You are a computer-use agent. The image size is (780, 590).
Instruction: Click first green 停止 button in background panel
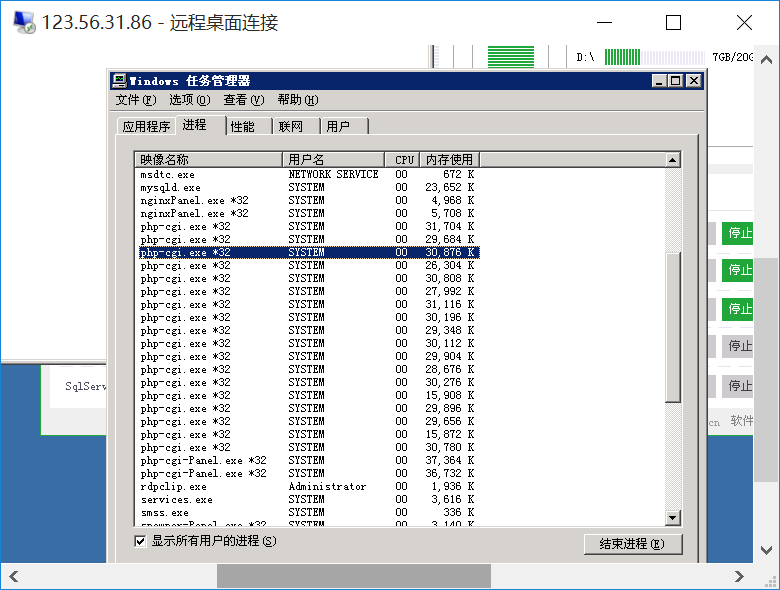click(x=738, y=233)
